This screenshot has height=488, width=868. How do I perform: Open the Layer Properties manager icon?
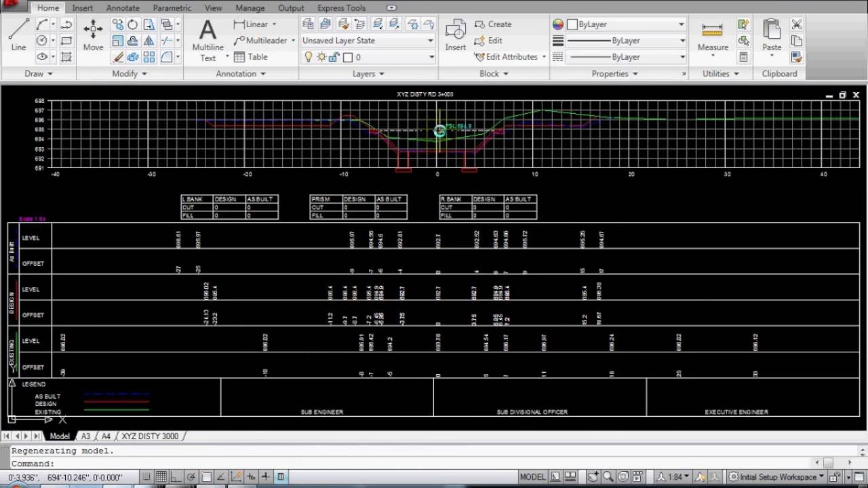tap(308, 24)
